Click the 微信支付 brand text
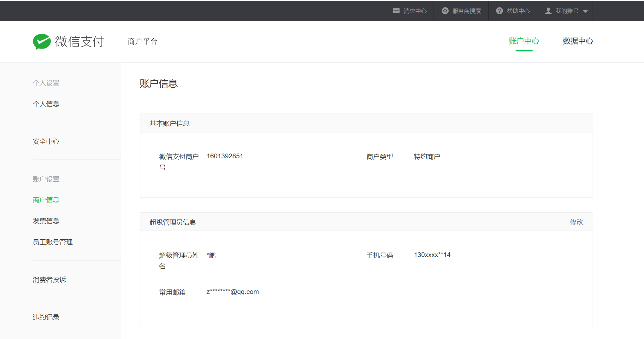The width and height of the screenshot is (644, 339). [80, 41]
